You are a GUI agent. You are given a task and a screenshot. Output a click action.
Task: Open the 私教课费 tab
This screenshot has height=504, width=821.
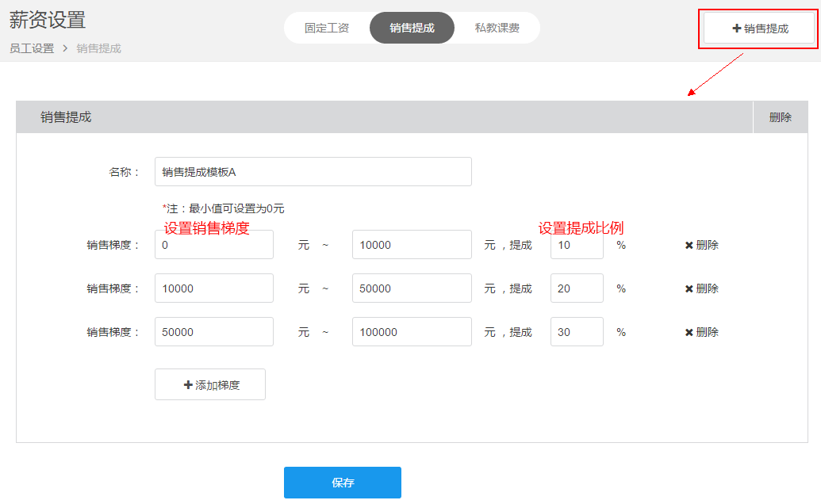497,28
